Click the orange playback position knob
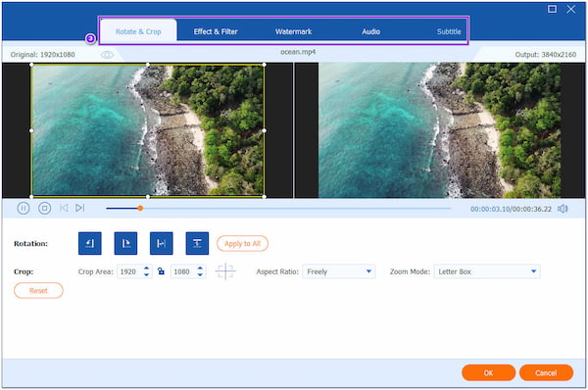The image size is (588, 390). point(140,208)
